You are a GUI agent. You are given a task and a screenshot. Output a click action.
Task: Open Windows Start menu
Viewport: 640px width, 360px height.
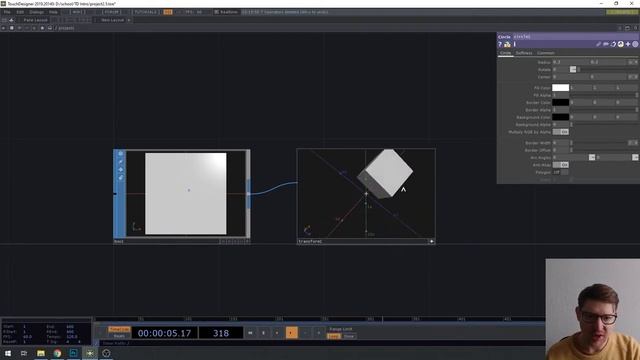click(7, 353)
